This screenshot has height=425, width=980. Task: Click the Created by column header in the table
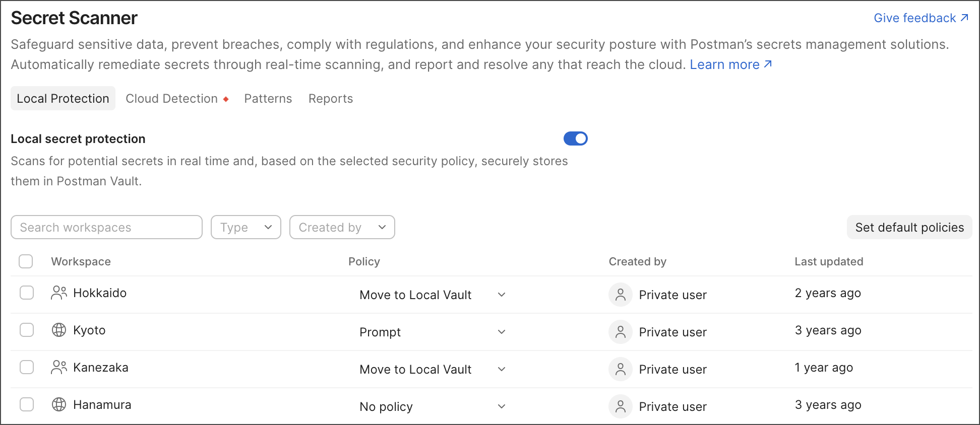point(637,261)
